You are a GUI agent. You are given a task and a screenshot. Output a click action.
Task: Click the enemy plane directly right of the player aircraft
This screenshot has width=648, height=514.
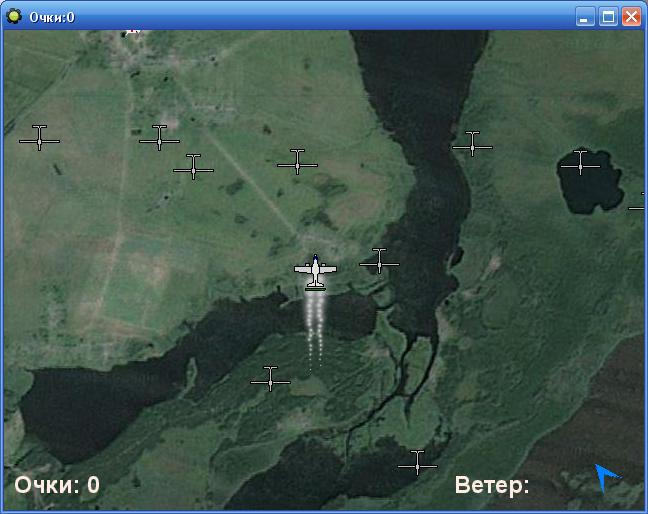379,261
